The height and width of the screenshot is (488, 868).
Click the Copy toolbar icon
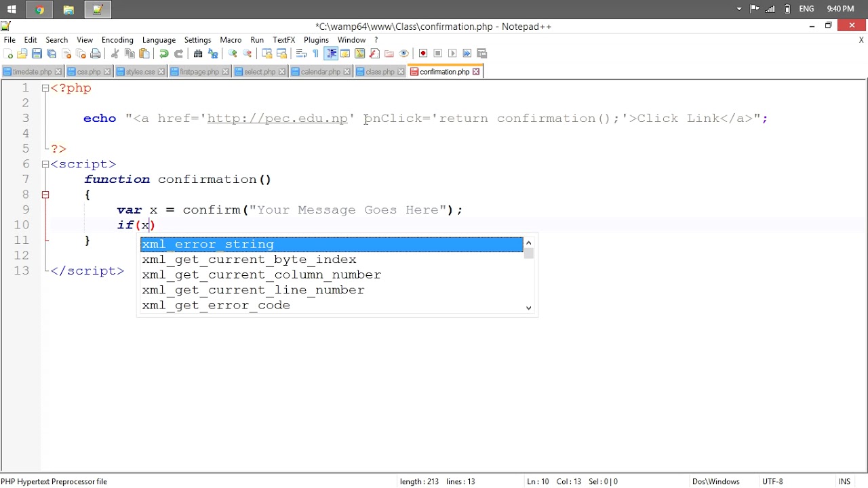(x=130, y=54)
